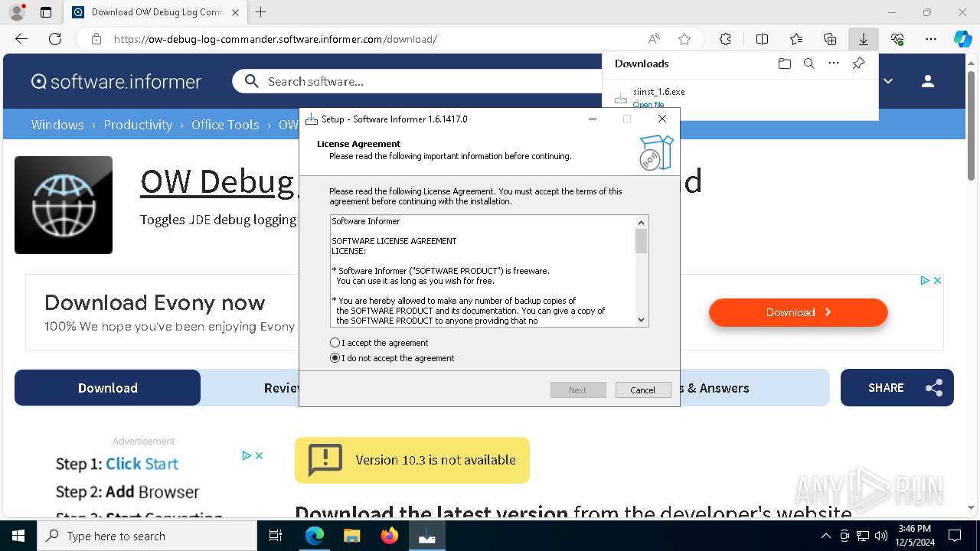Close the left advertisement via X icon
This screenshot has height=551, width=980.
point(260,455)
